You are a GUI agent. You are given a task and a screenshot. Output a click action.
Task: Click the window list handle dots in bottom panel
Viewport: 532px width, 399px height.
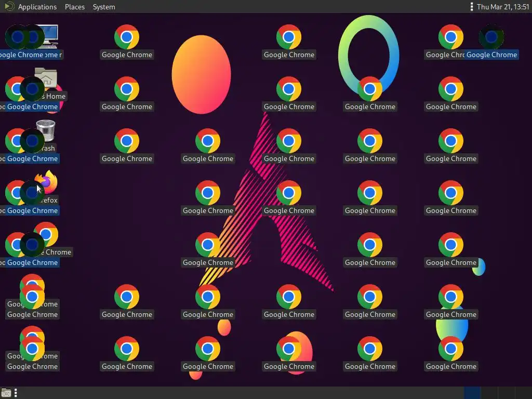pyautogui.click(x=16, y=393)
